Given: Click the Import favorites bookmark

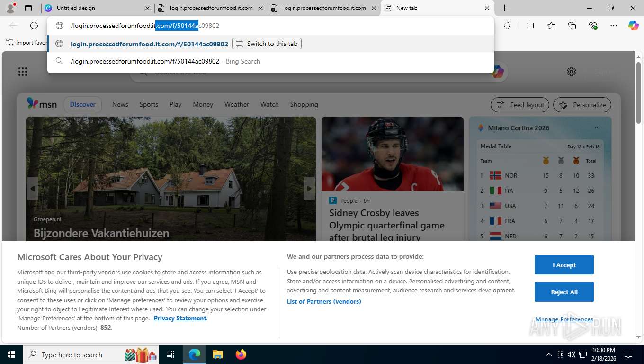Looking at the screenshot, I should [27, 43].
